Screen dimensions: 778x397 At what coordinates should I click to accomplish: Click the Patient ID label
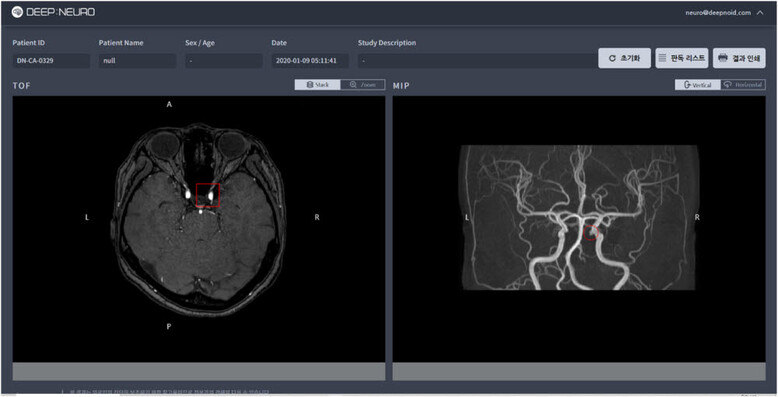point(29,43)
